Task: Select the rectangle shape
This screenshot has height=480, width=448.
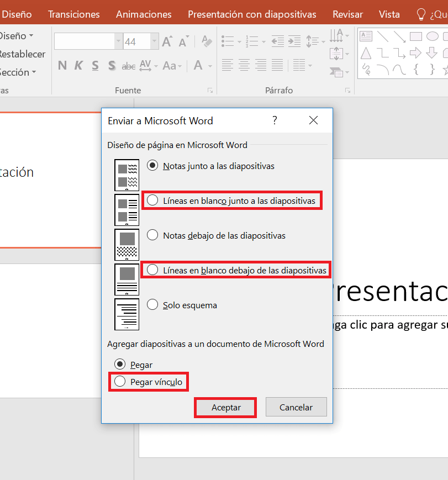Action: point(416,36)
